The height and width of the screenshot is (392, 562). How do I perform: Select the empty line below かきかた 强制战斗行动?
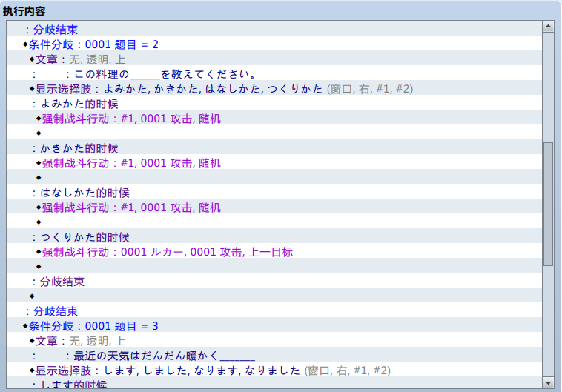point(274,178)
